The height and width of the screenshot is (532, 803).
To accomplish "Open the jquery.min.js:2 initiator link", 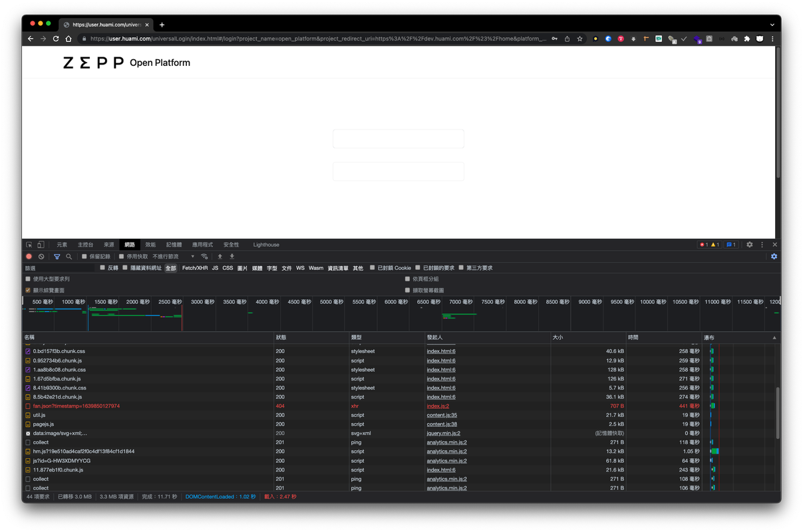I will (x=444, y=434).
